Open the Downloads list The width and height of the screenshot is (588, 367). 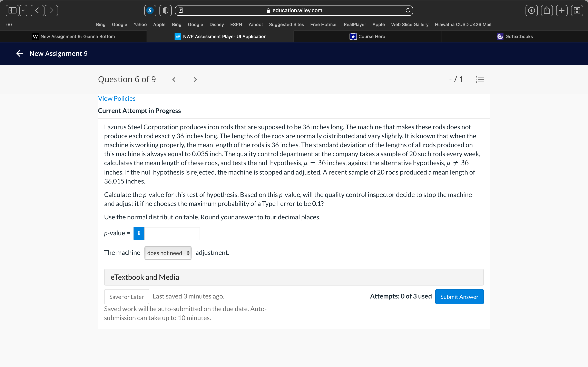531,10
